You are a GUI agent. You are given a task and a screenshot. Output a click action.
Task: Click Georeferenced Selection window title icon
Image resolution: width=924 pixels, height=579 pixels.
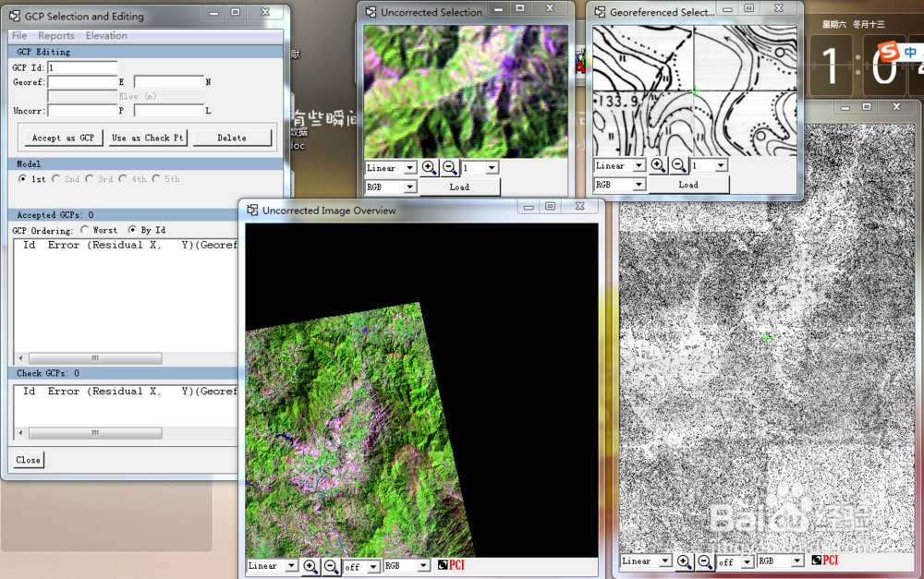click(x=600, y=12)
